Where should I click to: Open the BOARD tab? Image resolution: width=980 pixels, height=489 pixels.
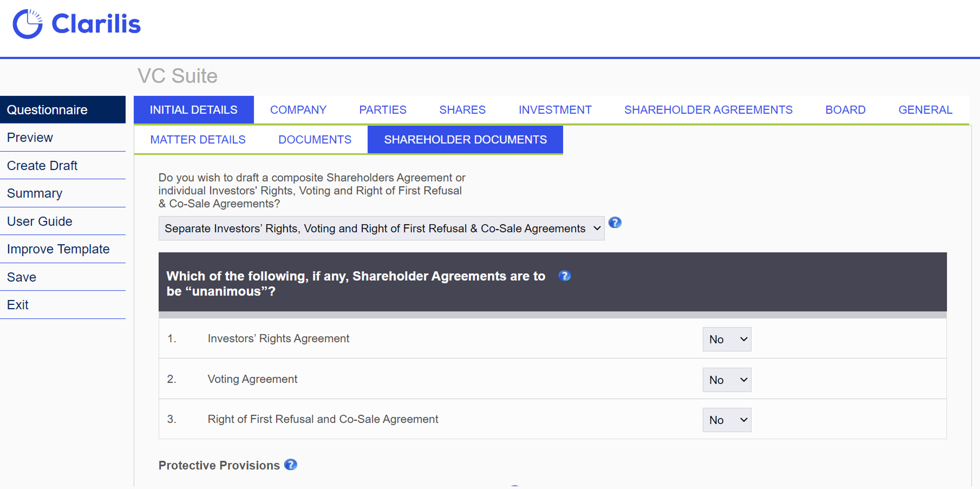click(x=845, y=110)
